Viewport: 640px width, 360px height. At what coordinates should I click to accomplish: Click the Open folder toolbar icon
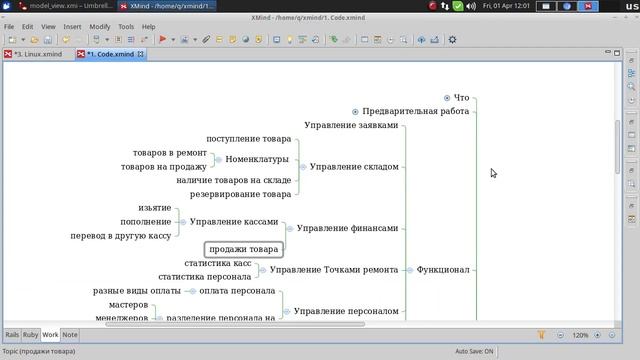click(35, 40)
